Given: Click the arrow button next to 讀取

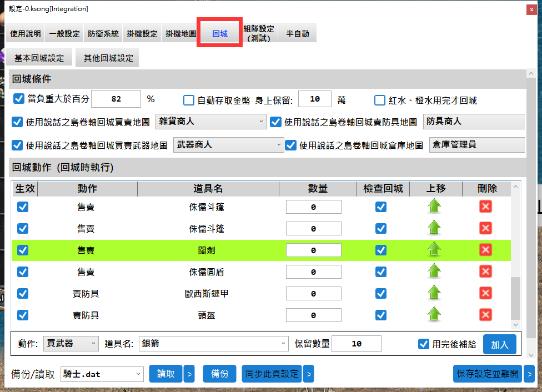Looking at the screenshot, I should [189, 374].
